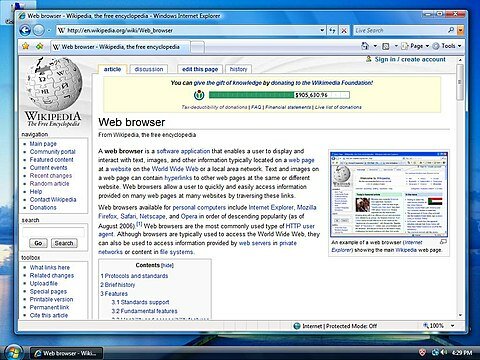Follow the Internet Explorer article link
This screenshot has width=480, height=360.
click(x=271, y=207)
